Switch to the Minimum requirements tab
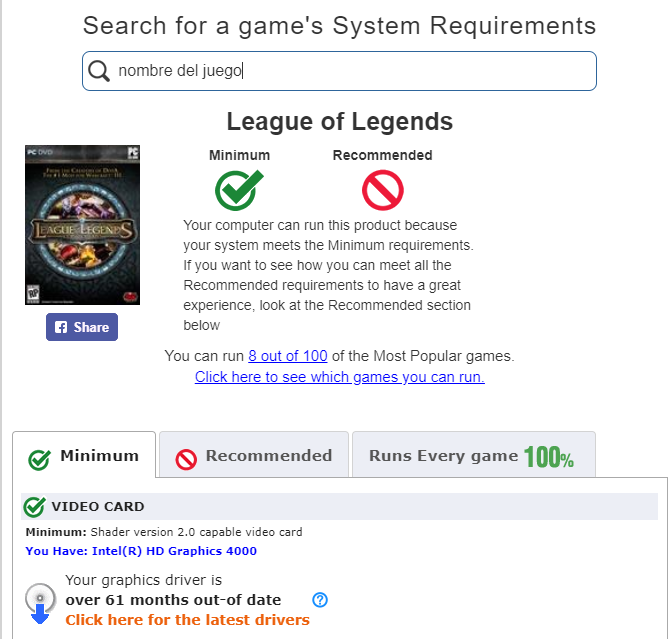 pyautogui.click(x=84, y=455)
